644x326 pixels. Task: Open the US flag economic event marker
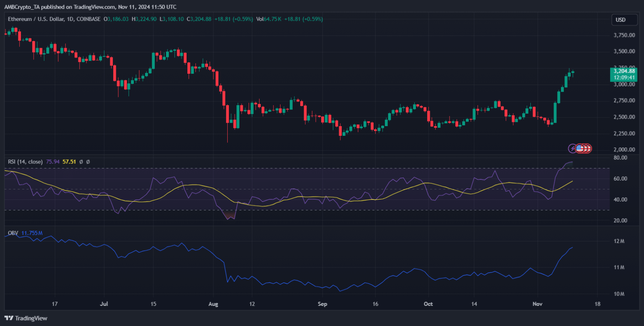(580, 148)
